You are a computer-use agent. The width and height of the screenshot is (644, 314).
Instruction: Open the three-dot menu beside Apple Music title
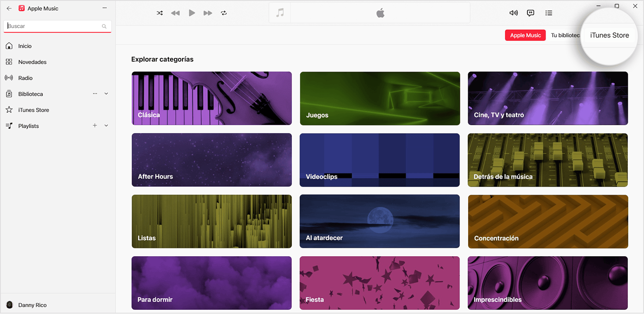pos(104,8)
